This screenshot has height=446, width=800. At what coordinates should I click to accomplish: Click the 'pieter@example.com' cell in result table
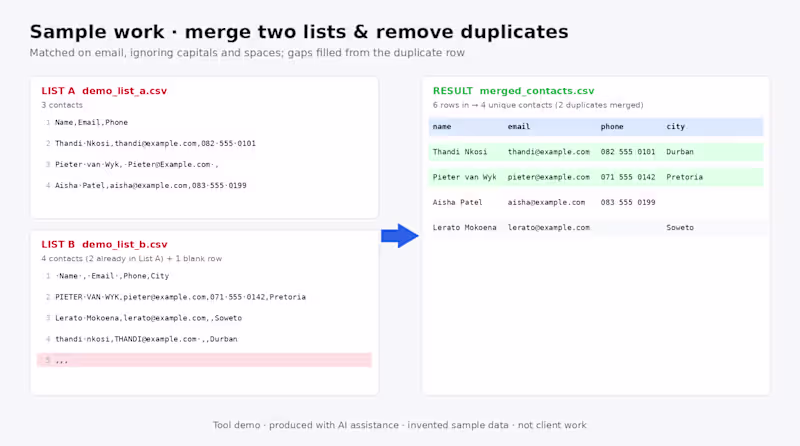coord(548,177)
